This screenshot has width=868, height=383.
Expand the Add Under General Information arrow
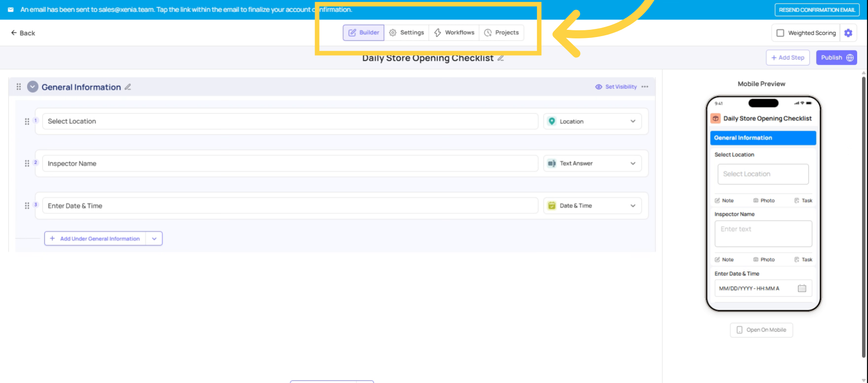154,238
